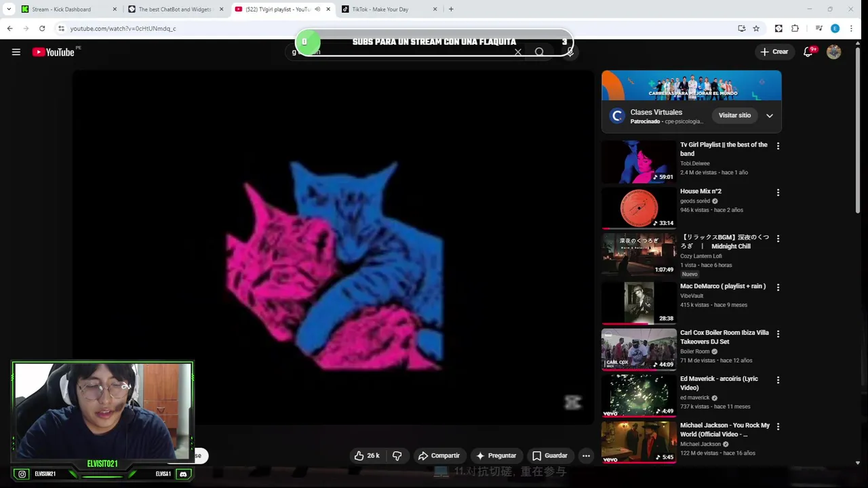Open options for Michael Jackson video
This screenshot has height=488, width=868.
click(x=778, y=426)
